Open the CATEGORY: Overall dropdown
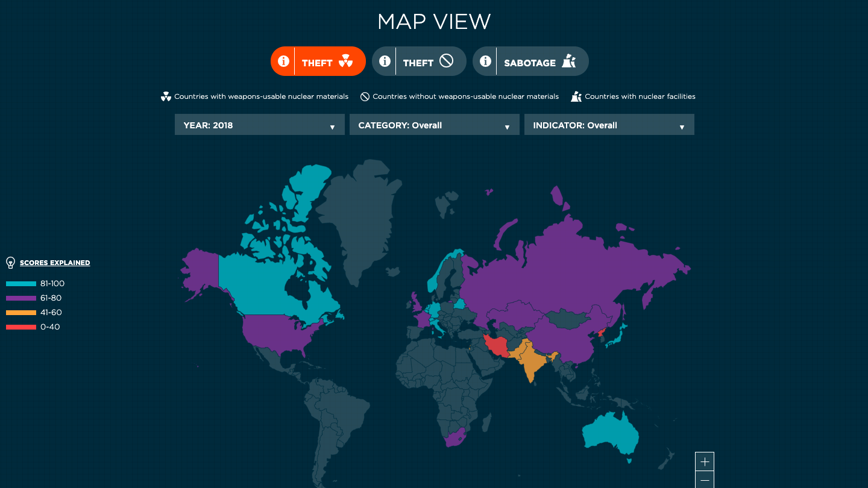The height and width of the screenshot is (488, 868). tap(434, 125)
